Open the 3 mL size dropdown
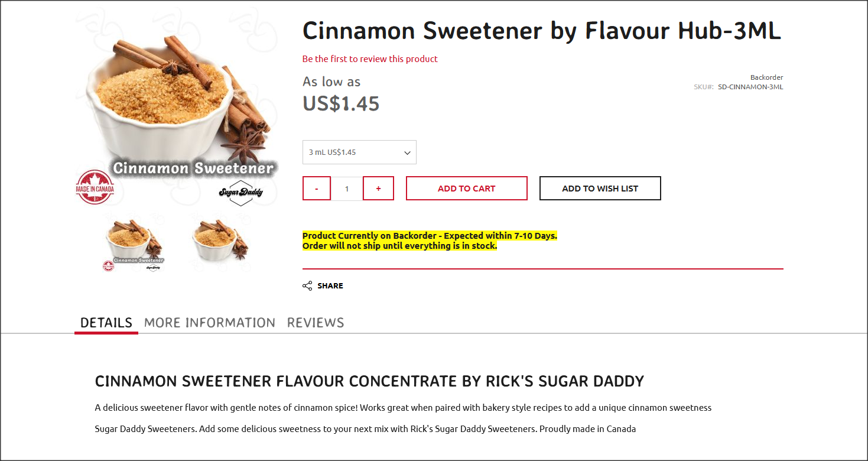 [x=359, y=152]
